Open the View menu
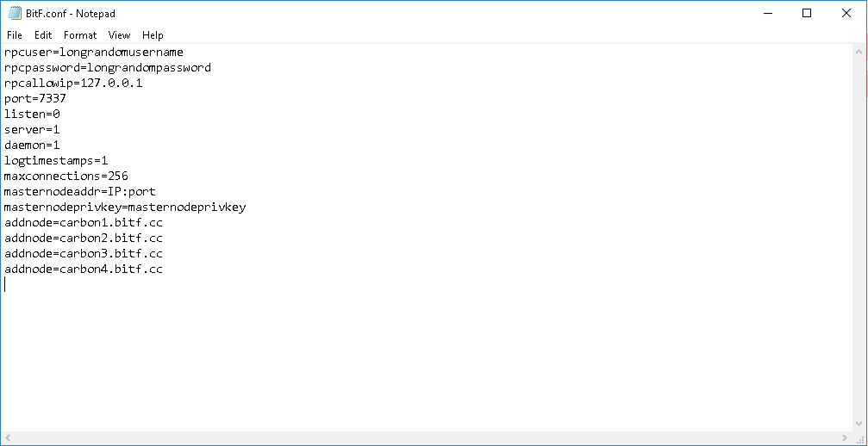The height and width of the screenshot is (446, 868). pyautogui.click(x=119, y=34)
